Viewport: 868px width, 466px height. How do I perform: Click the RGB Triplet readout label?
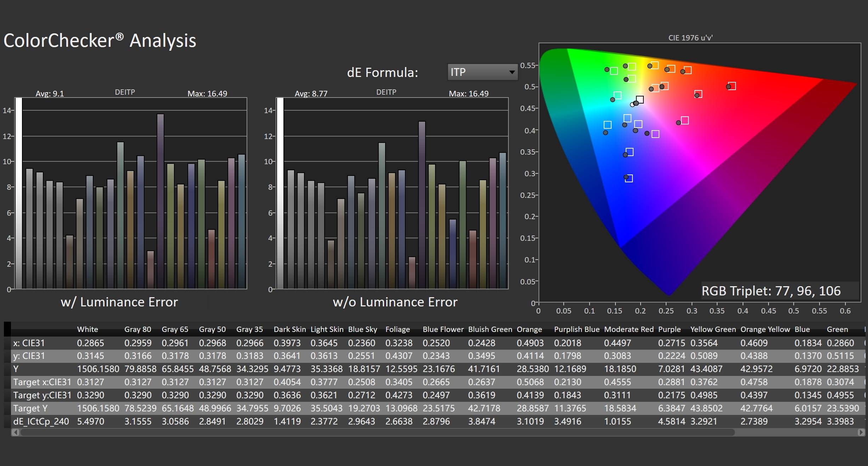(771, 291)
